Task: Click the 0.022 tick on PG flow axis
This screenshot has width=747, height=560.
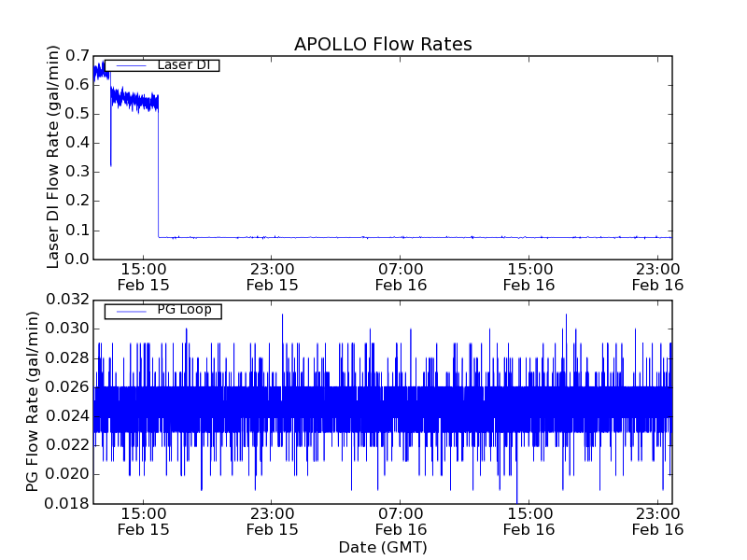Action: pyautogui.click(x=67, y=445)
